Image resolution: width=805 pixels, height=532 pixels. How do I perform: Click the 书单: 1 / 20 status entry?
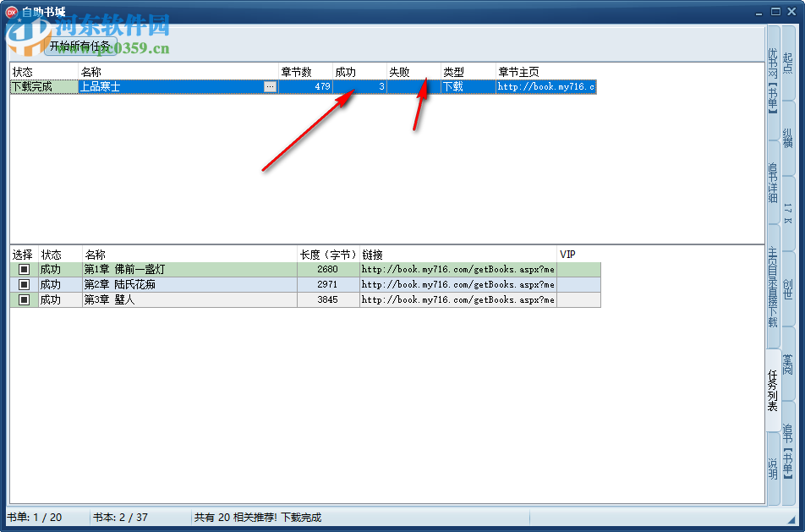pos(35,518)
